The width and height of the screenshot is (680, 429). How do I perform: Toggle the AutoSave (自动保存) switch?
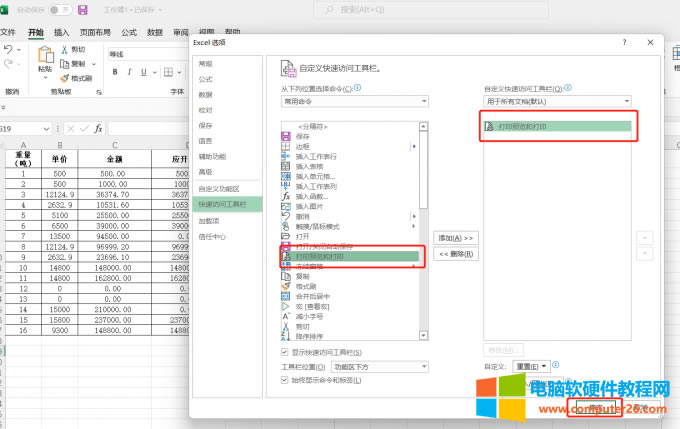click(x=57, y=10)
